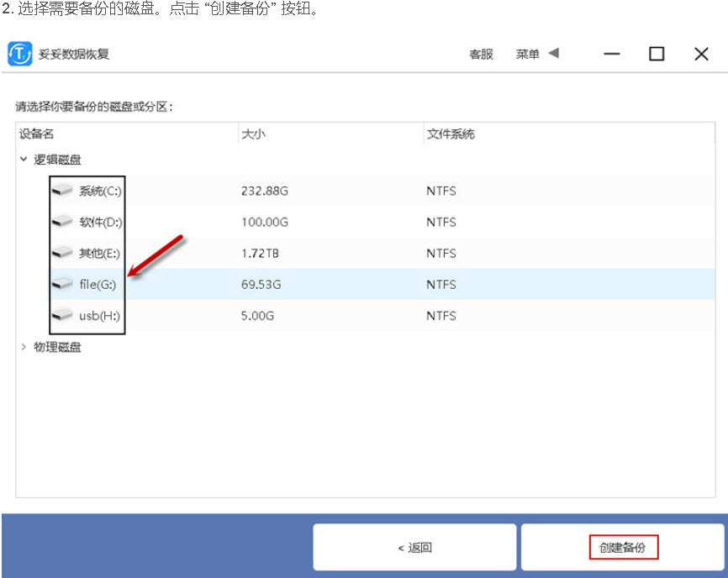Click the drive icon for usb(H:)
This screenshot has width=728, height=578.
click(62, 315)
